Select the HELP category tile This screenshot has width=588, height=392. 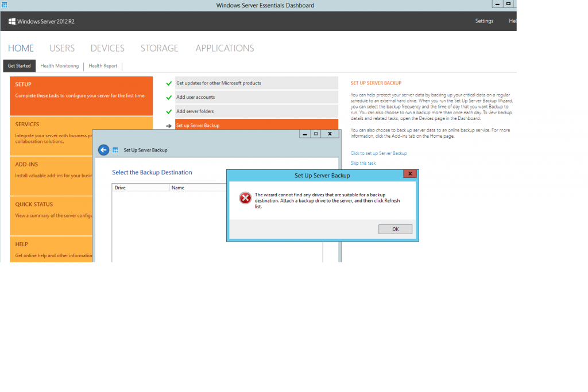[x=51, y=249]
